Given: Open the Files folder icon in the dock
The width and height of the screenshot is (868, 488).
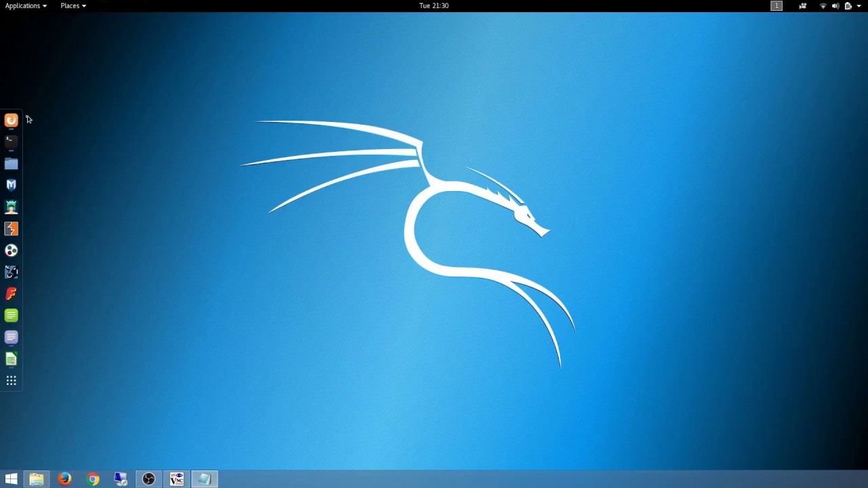Looking at the screenshot, I should [x=11, y=163].
